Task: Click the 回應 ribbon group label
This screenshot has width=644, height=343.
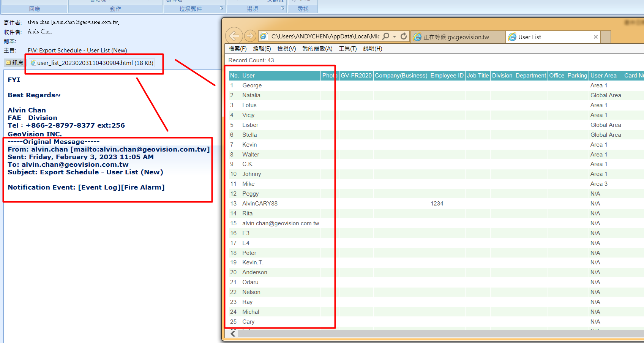Action: coord(35,9)
